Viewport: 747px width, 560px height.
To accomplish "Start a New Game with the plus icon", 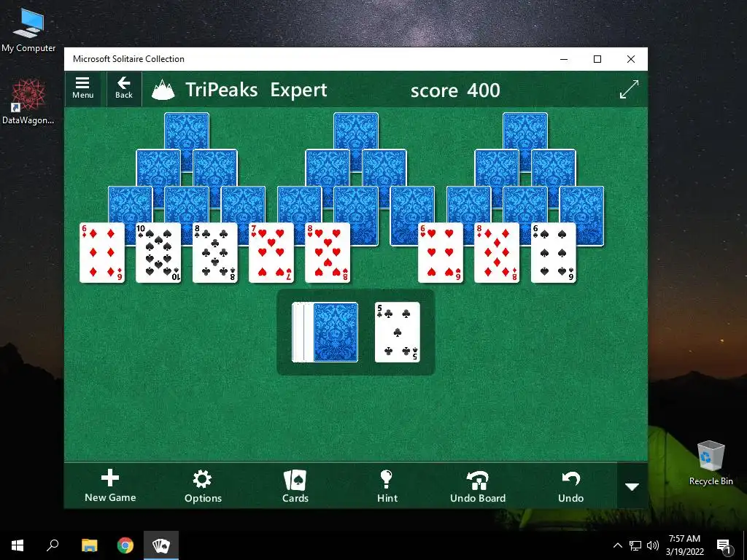I will click(110, 485).
